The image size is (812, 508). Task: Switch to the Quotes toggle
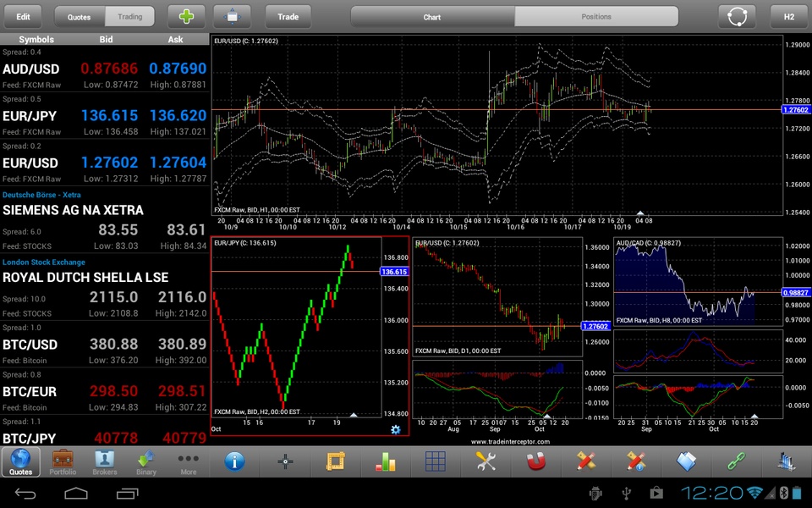(x=80, y=17)
